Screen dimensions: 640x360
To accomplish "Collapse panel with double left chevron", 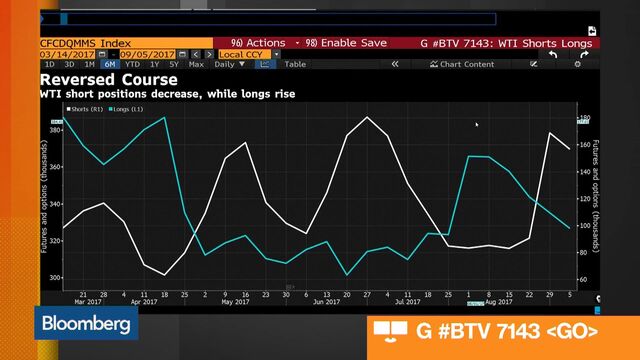I will pyautogui.click(x=395, y=64).
